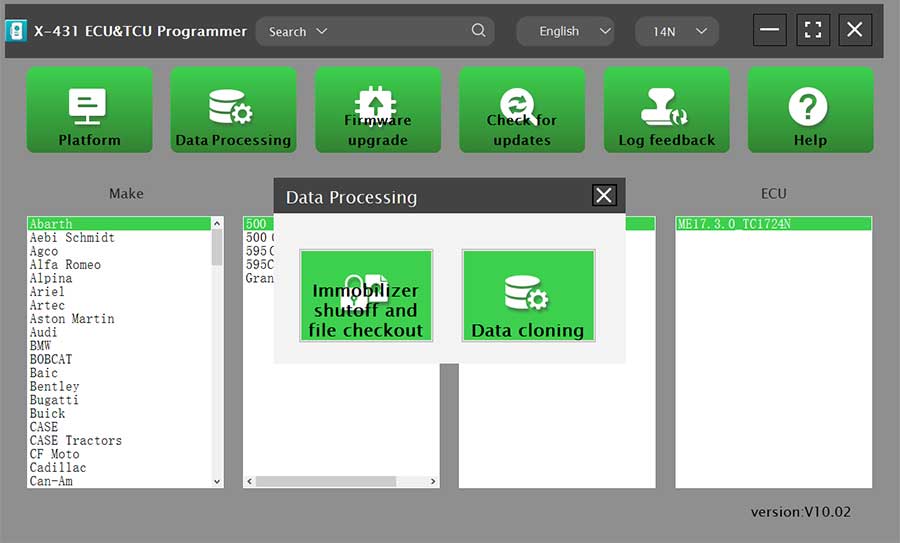900x543 pixels.
Task: Select Cadillac make
Action: (119, 467)
